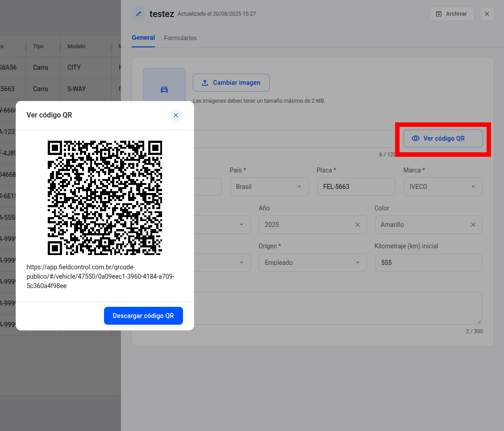Click the eye icon in Ver código QR
The image size is (504, 431).
pos(416,138)
